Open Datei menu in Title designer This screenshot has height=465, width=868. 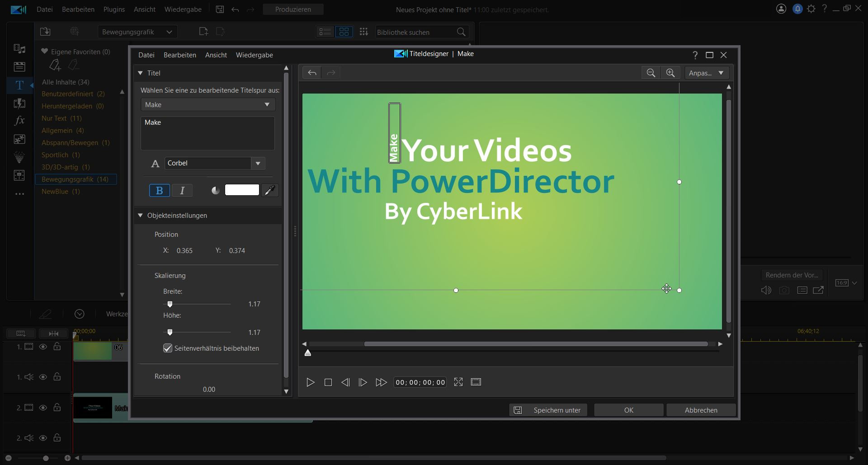[146, 55]
